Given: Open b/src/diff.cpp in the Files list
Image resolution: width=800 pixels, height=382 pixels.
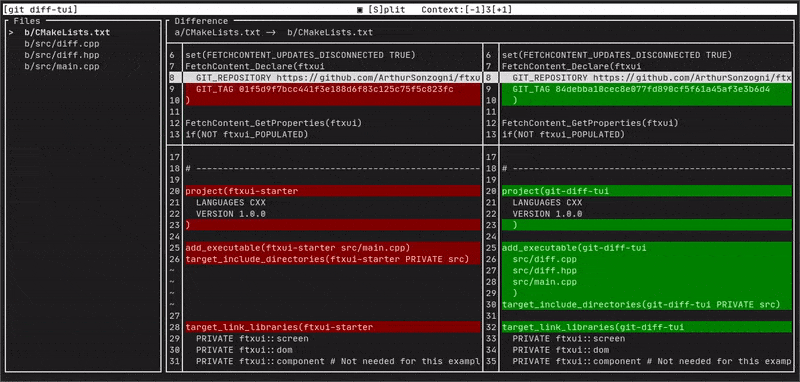Looking at the screenshot, I should [62, 44].
